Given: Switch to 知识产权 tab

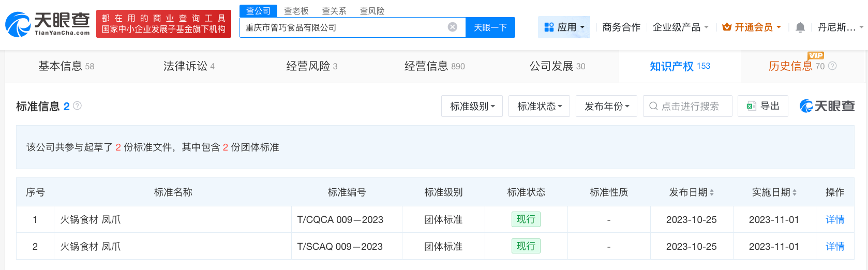Looking at the screenshot, I should coord(680,66).
